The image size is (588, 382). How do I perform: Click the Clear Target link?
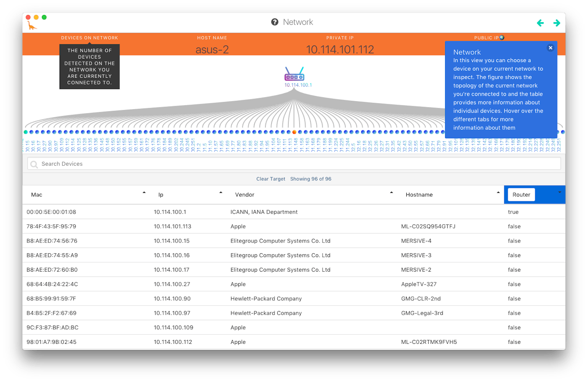pyautogui.click(x=271, y=179)
